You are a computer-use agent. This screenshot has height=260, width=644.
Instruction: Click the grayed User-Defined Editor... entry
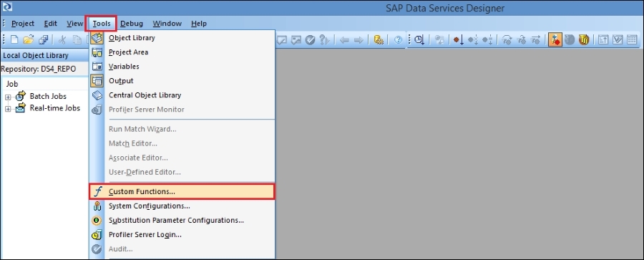pos(182,173)
